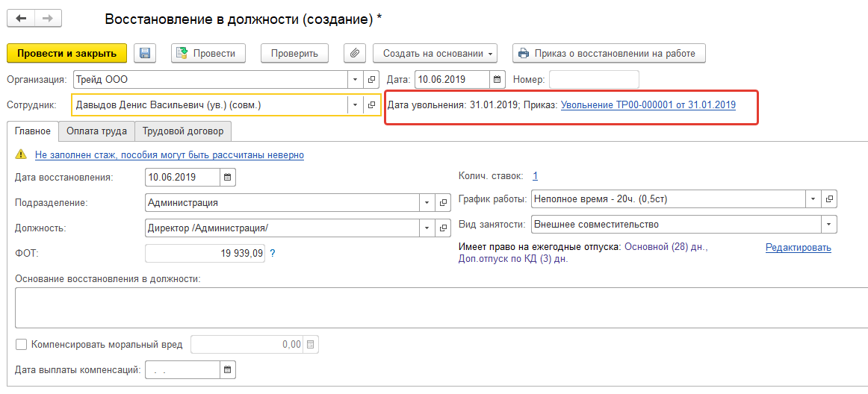Click the save diskette icon
The height and width of the screenshot is (394, 868).
coord(145,53)
